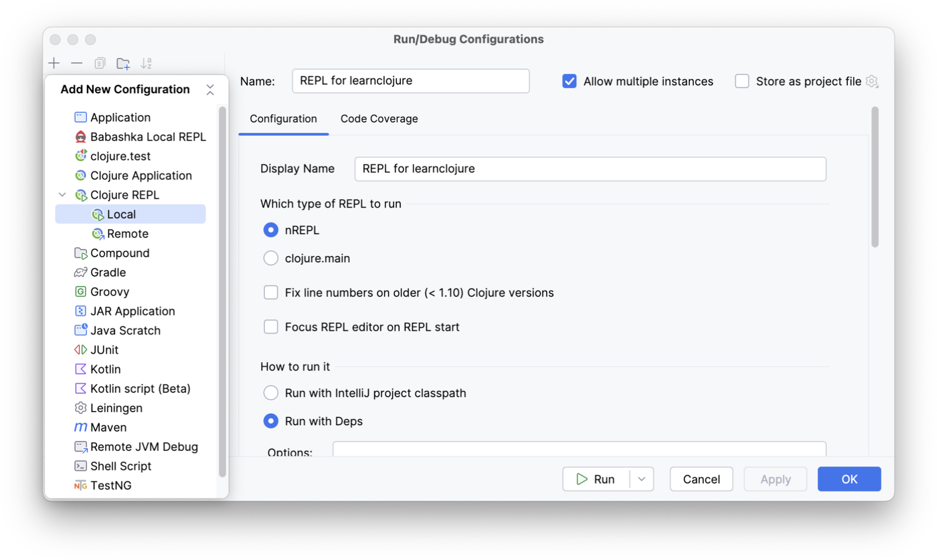Click the Remove Configuration minus icon

point(77,63)
